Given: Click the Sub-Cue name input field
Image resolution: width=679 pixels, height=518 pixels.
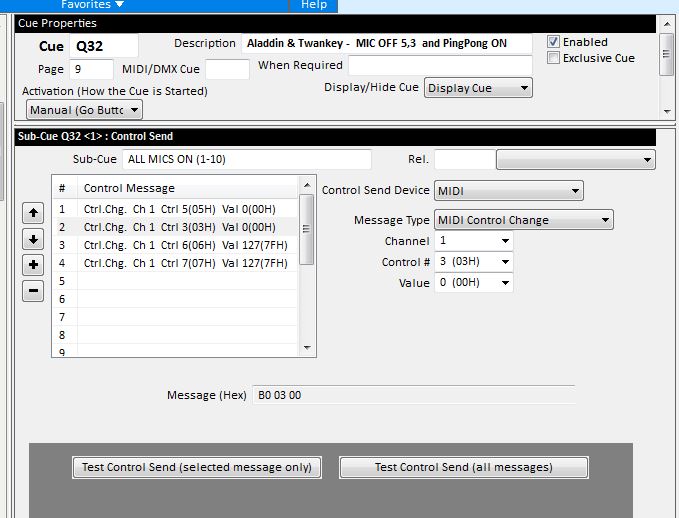Looking at the screenshot, I should [x=246, y=160].
